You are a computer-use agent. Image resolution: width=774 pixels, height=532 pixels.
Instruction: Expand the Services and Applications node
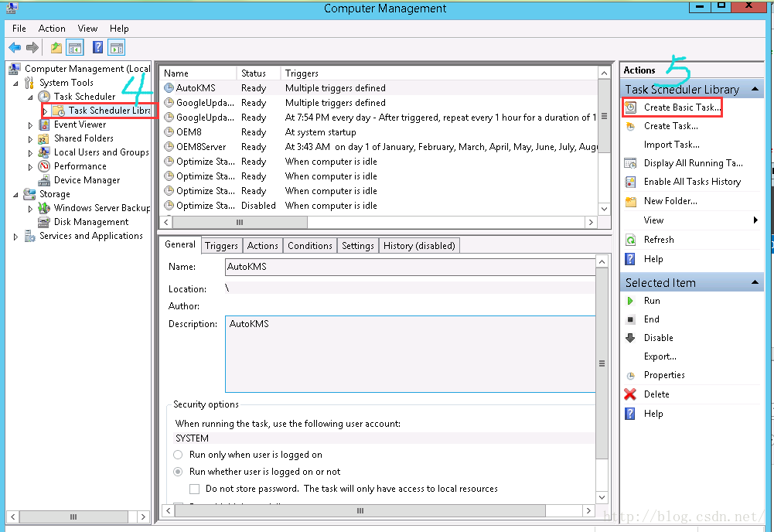pyautogui.click(x=15, y=237)
